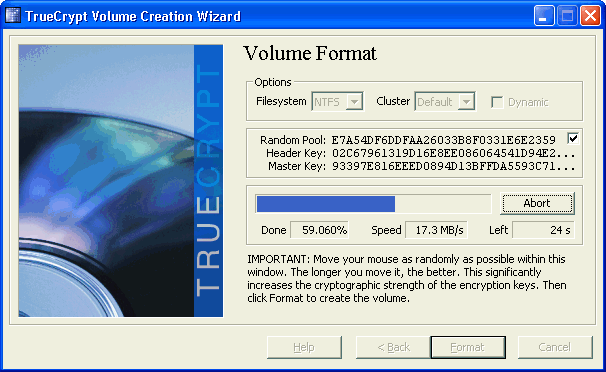Screen dimensions: 606x372
Task: Click the Done percentage field 59.060%
Action: [320, 230]
